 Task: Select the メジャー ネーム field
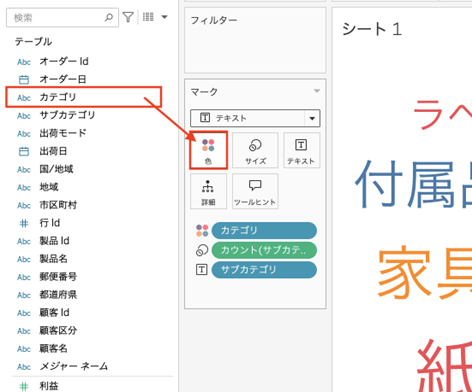pyautogui.click(x=74, y=366)
